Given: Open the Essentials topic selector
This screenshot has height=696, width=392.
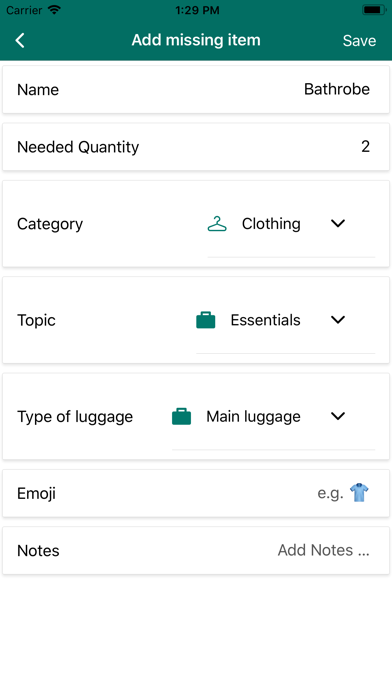Looking at the screenshot, I should (x=285, y=320).
